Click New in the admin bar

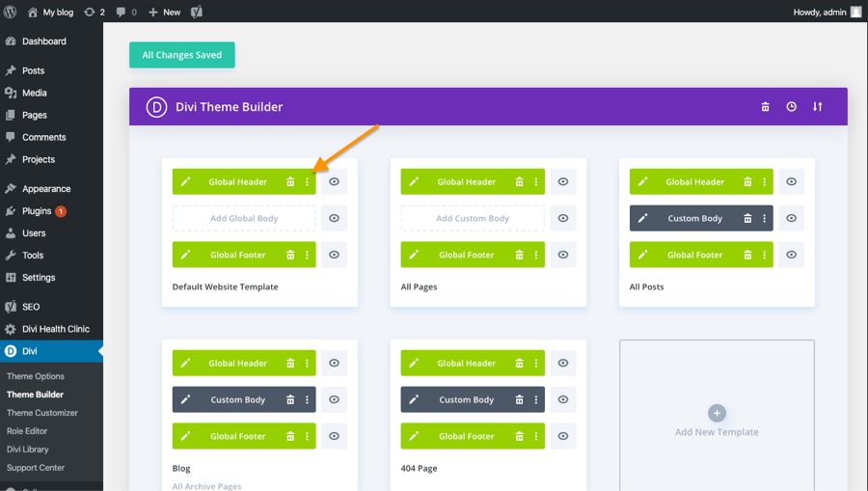click(164, 12)
